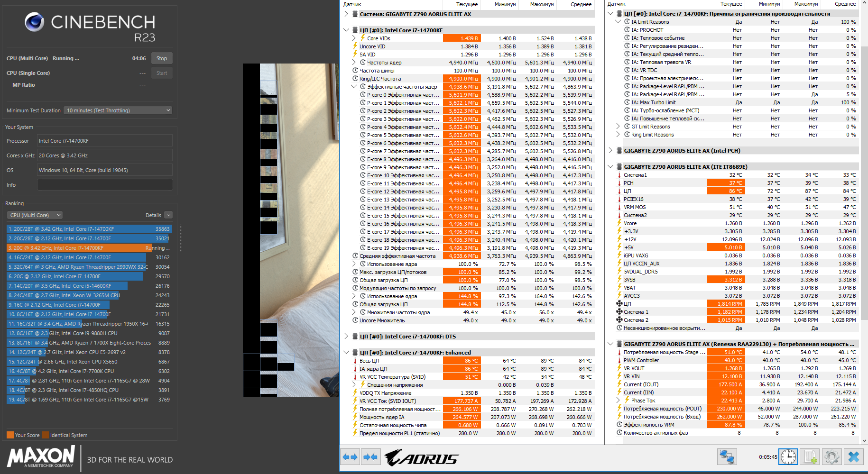Click the blue X icon in HWiNFO toolbar
868x474 pixels.
click(x=853, y=457)
